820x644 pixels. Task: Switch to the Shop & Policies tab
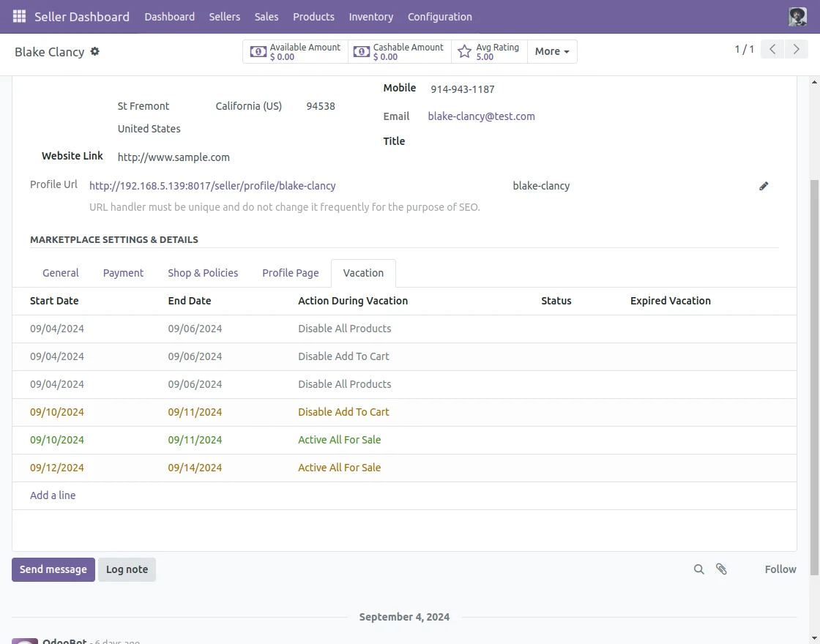[x=203, y=273]
